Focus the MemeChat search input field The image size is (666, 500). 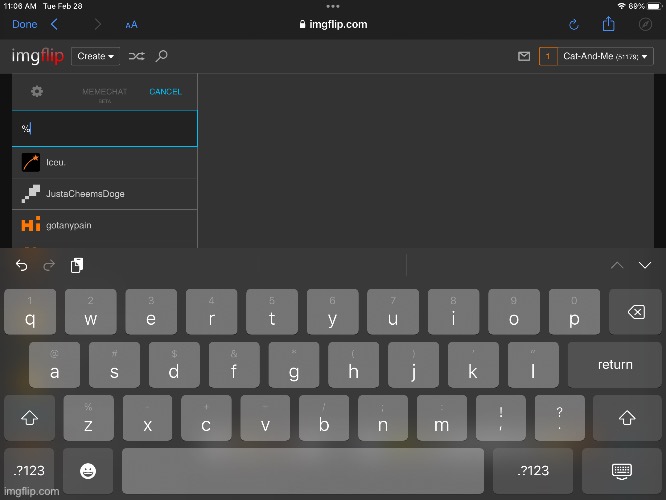(x=104, y=129)
